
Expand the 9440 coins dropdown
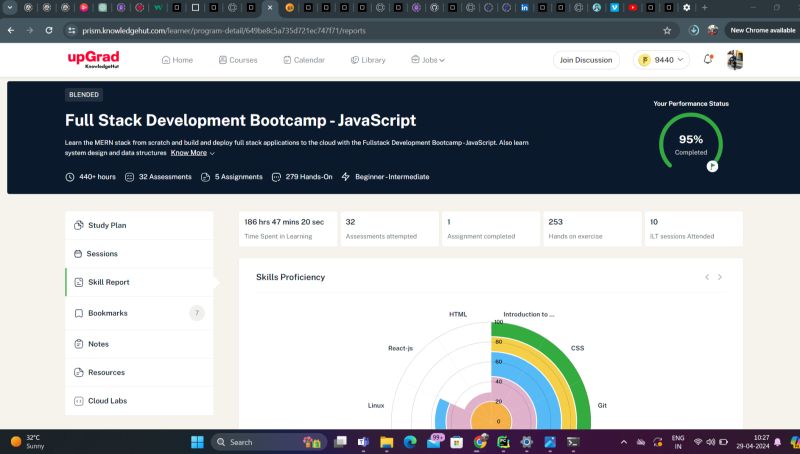pyautogui.click(x=661, y=60)
